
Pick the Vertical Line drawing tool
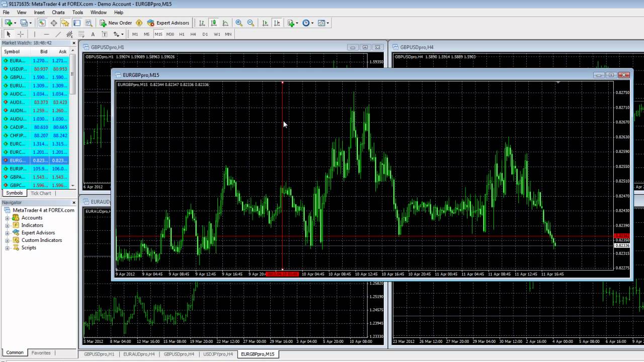[x=35, y=34]
